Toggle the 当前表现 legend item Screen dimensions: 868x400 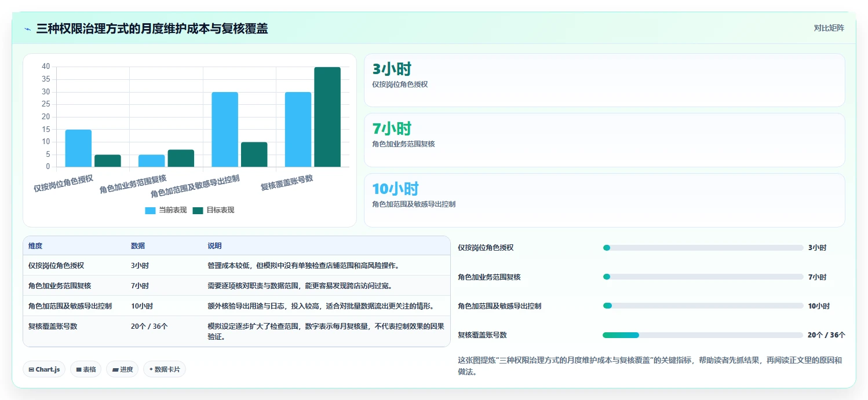[166, 210]
